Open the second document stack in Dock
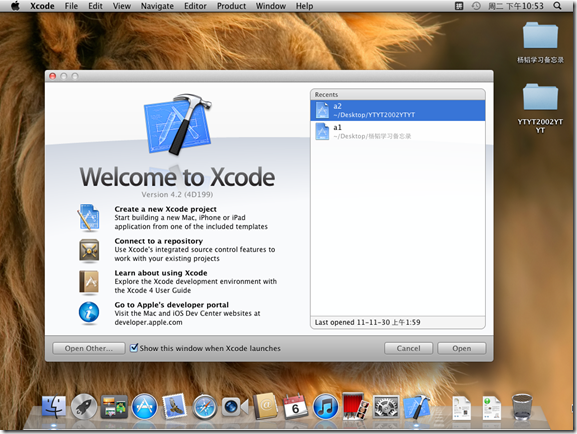The width and height of the screenshot is (577, 434). [x=492, y=407]
